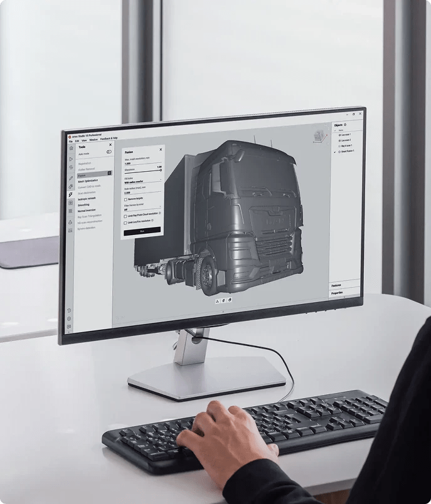Screen dimensions: 431x504
Task: Expand the Properties panel
Action: 345,293
